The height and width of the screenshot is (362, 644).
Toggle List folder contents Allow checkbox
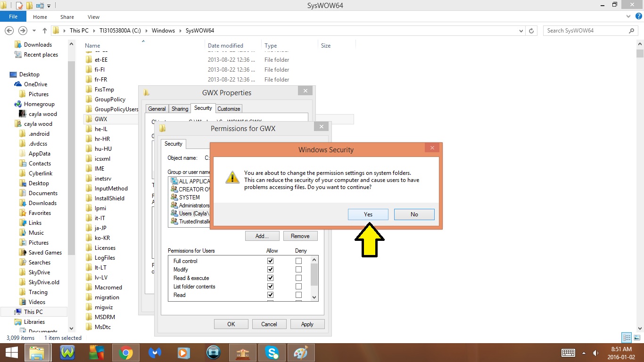coord(270,287)
